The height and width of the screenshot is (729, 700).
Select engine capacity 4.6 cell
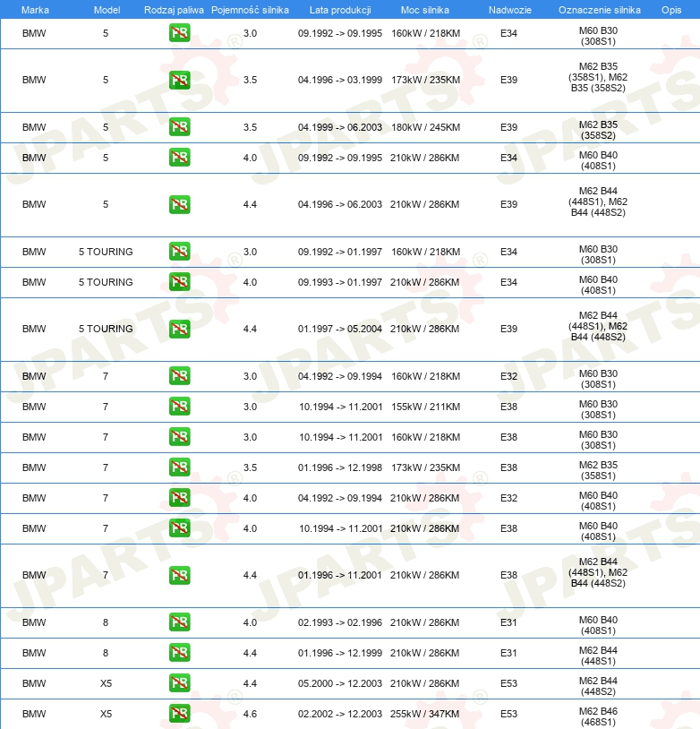point(250,714)
